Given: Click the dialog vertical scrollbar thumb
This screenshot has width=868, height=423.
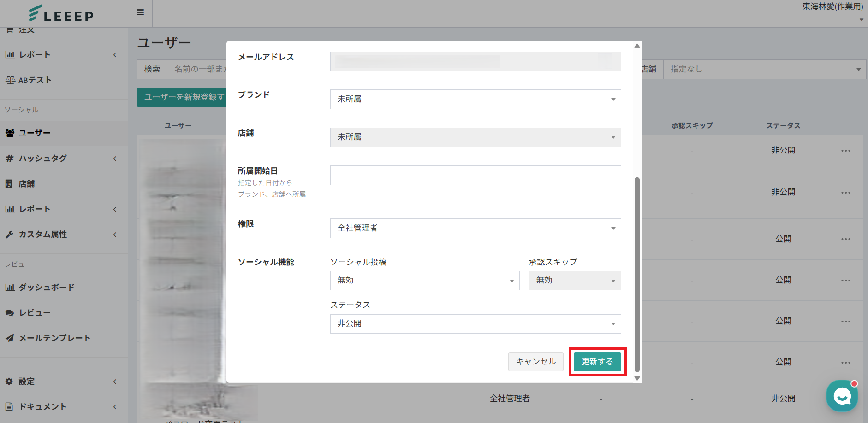Looking at the screenshot, I should pyautogui.click(x=637, y=274).
